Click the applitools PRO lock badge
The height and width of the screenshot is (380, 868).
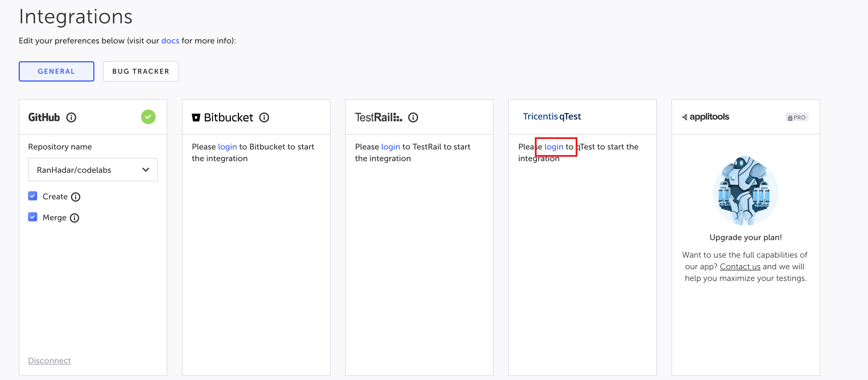[797, 117]
